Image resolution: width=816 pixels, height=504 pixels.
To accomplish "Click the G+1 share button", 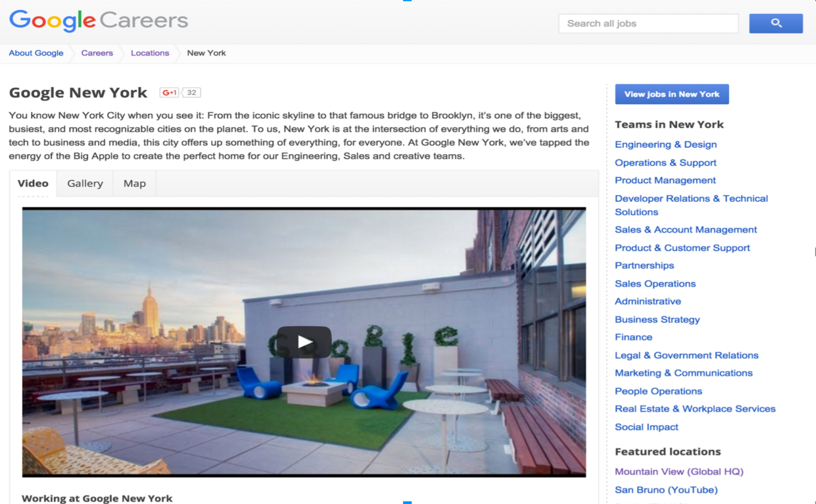I will pos(169,93).
